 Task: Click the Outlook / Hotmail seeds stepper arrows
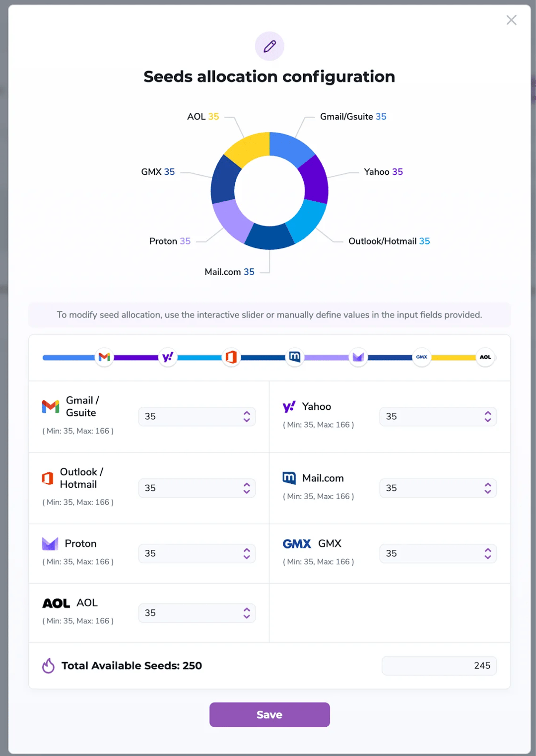click(x=247, y=488)
